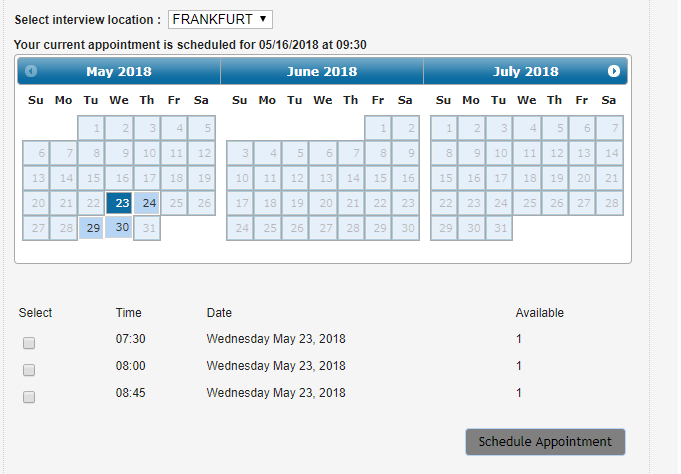Pick May 24 as appointment date

[147, 203]
